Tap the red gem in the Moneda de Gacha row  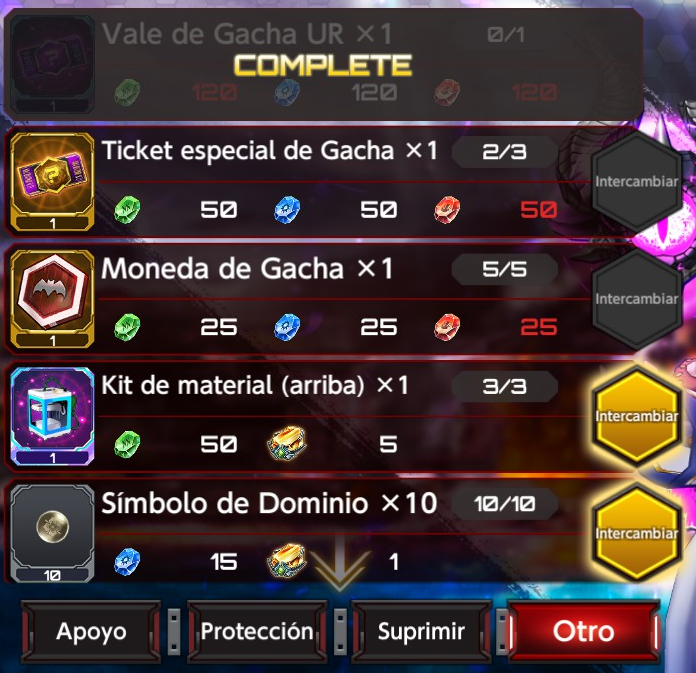coord(447,327)
